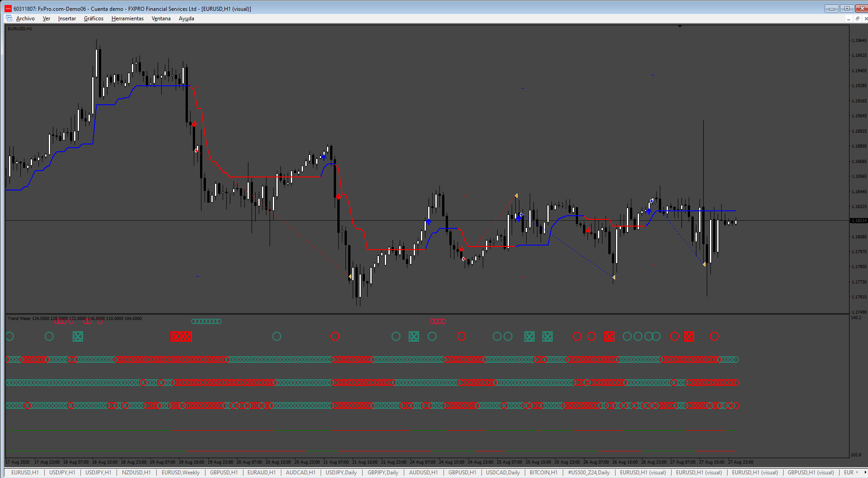
Task: Click the 140.2 indicator scale value
Action: (856, 318)
